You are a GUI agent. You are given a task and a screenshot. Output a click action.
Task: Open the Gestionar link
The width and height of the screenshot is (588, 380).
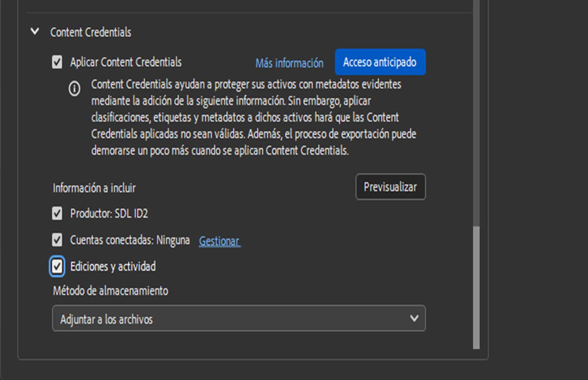(220, 241)
